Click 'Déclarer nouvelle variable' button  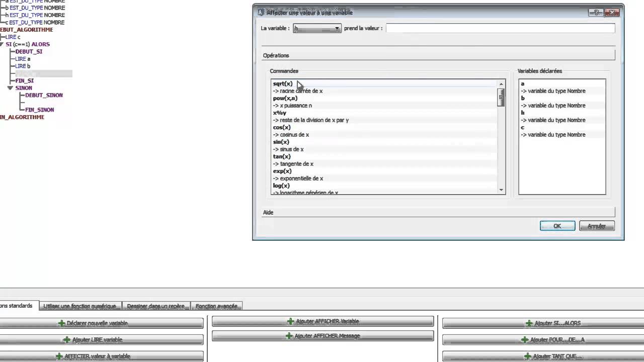pos(101,323)
